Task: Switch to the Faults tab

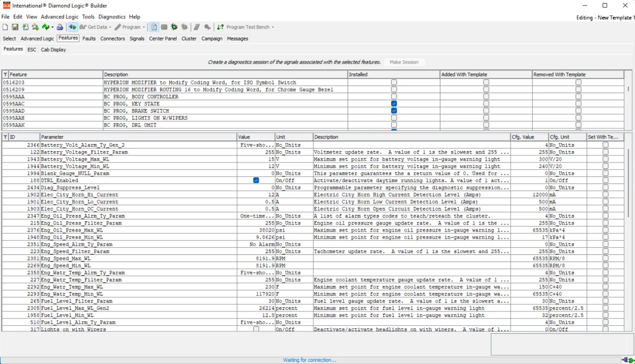Action: point(89,39)
